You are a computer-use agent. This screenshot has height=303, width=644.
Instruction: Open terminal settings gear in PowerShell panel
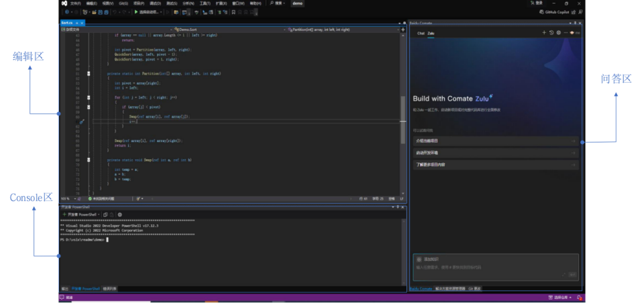click(119, 214)
